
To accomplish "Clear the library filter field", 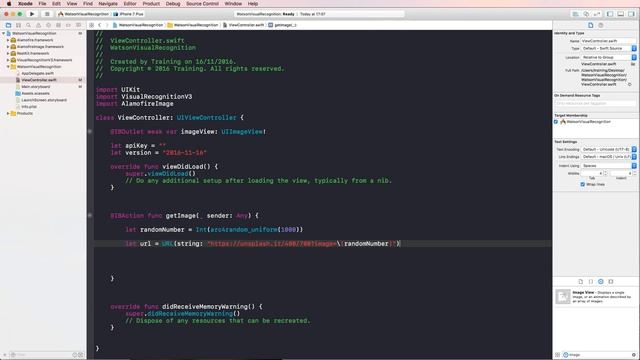I will click(x=633, y=355).
